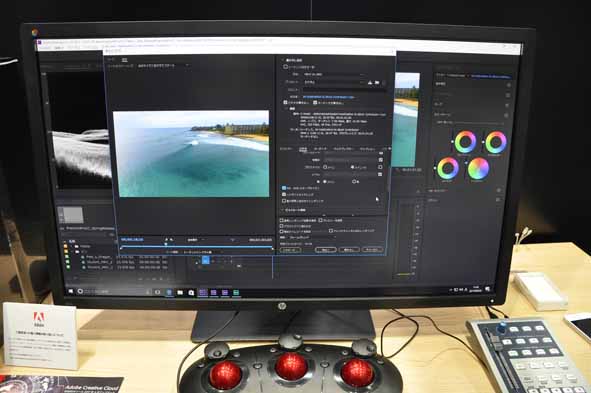Toggle the Export Audio checkbox
The image size is (591, 393).
tap(315, 102)
